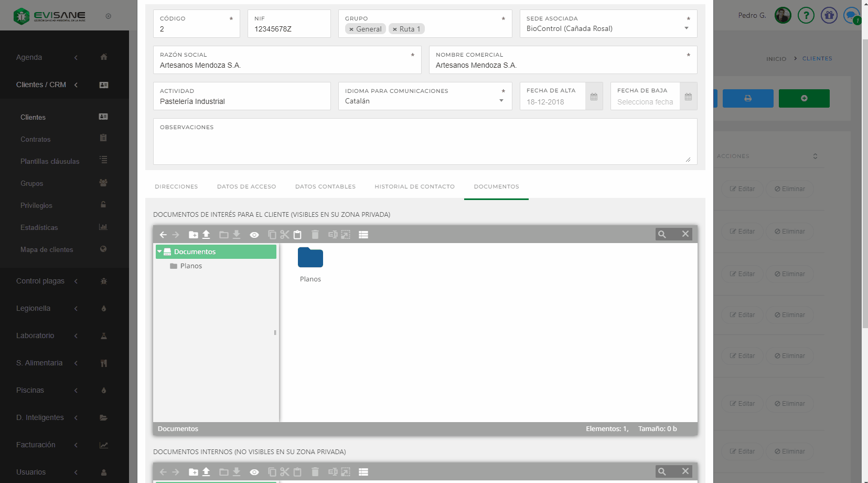
Task: Toggle list view in upper file manager
Action: point(363,235)
